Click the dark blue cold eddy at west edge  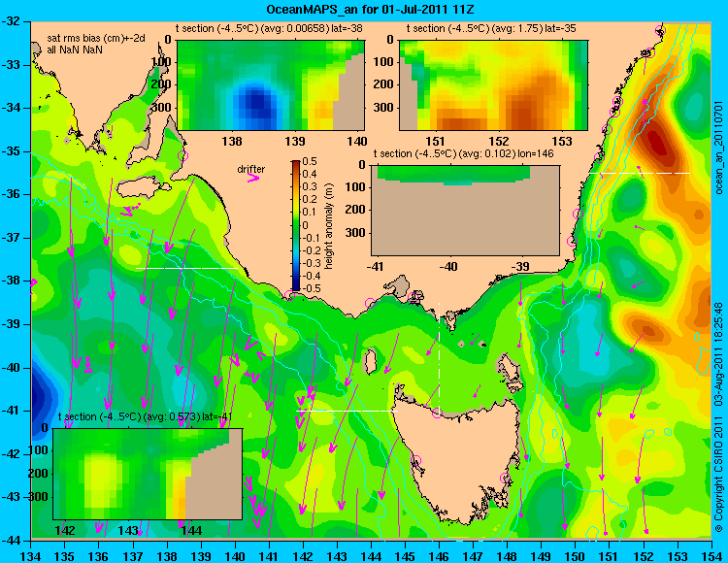[x=41, y=397]
